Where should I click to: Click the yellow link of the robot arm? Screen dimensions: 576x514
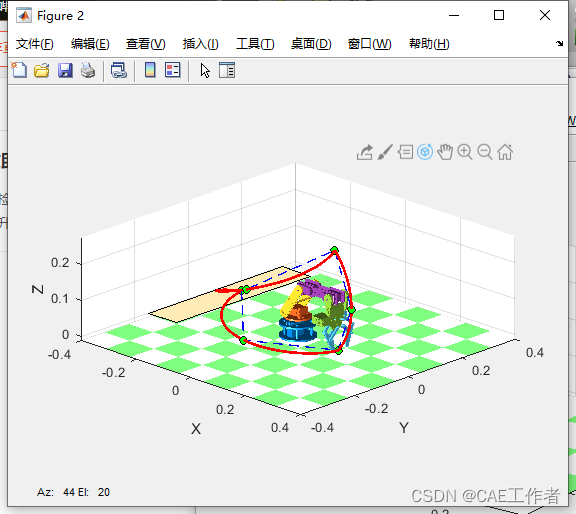[x=292, y=301]
